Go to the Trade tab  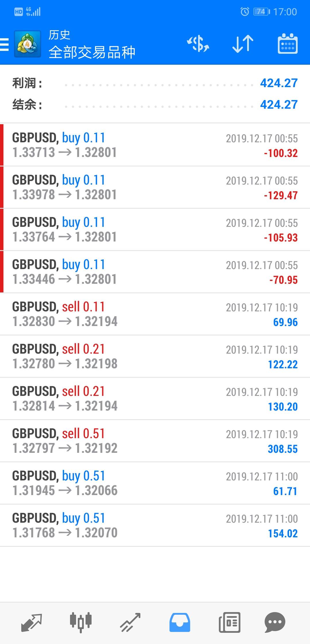[130, 622]
